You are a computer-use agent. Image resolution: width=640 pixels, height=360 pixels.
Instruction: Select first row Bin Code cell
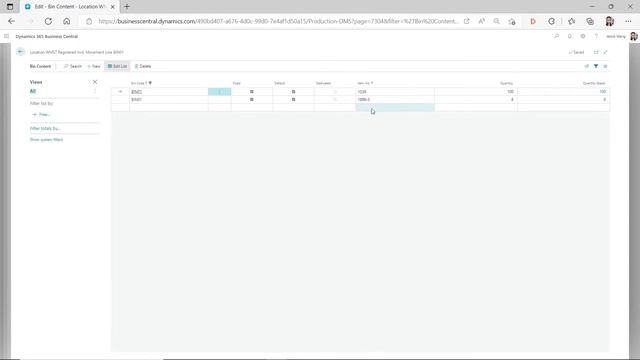click(x=169, y=92)
